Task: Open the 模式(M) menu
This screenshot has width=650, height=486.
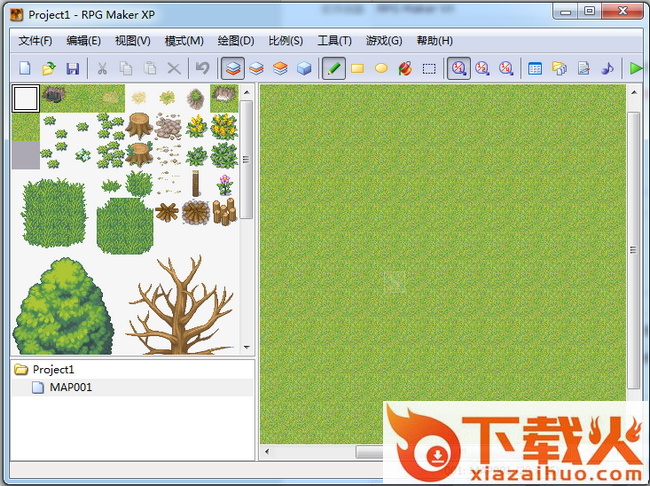Action: 184,41
